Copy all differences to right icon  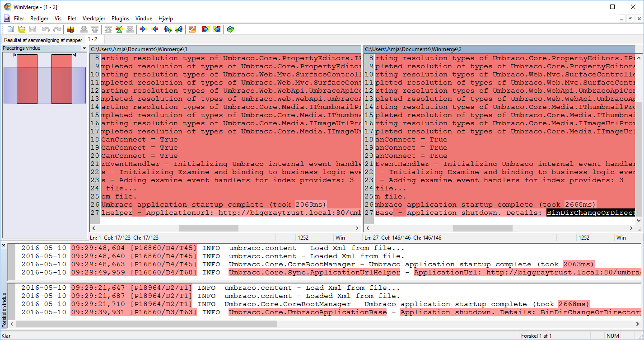(205, 29)
